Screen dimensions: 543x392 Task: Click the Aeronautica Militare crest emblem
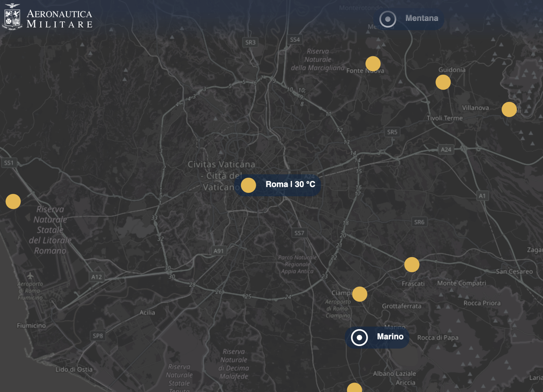(12, 18)
